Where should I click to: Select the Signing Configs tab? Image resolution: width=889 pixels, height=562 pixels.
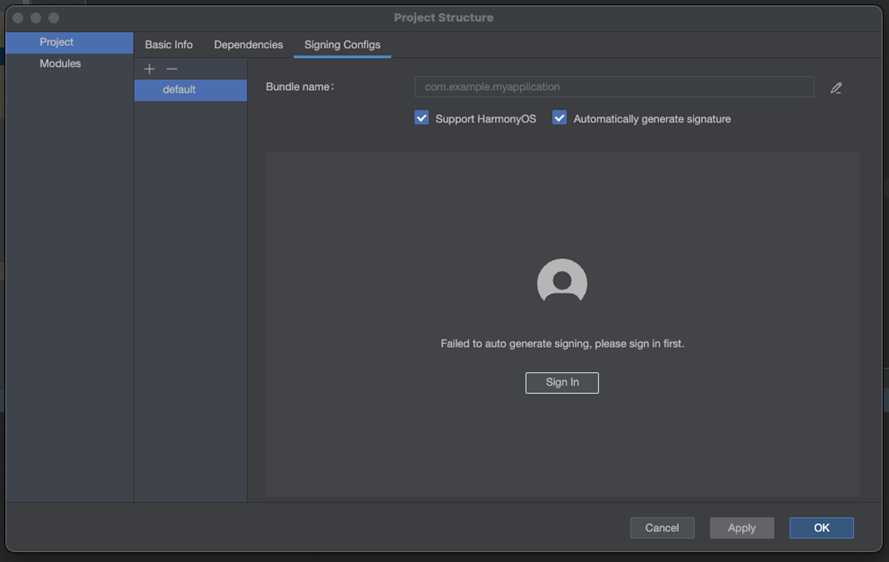point(342,45)
